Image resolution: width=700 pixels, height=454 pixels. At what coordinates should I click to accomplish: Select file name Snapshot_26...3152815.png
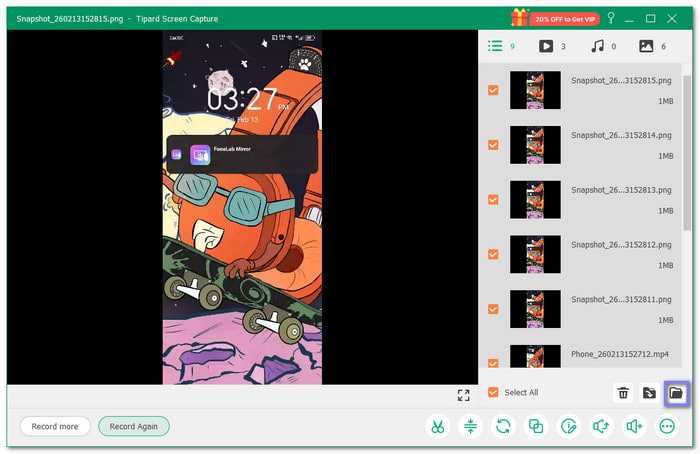pyautogui.click(x=621, y=81)
